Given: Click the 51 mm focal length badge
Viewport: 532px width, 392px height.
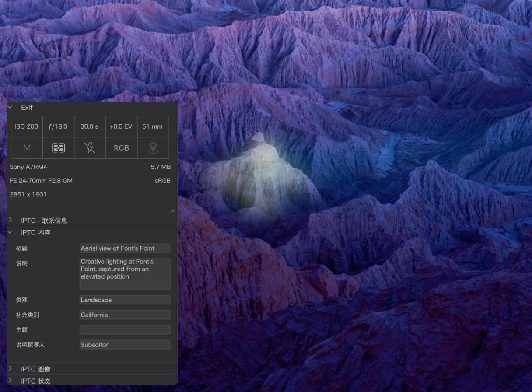Looking at the screenshot, I should [x=153, y=126].
